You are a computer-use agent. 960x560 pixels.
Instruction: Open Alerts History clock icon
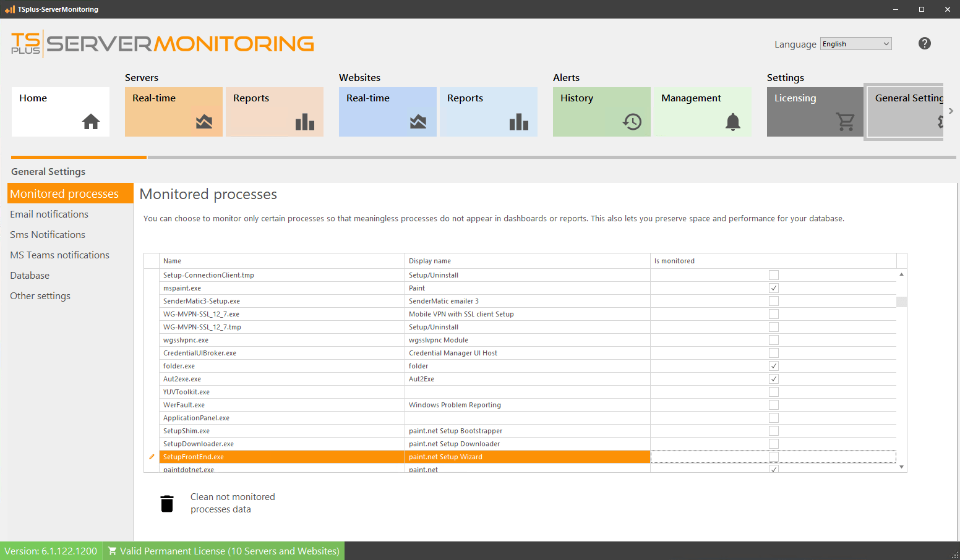click(x=632, y=122)
